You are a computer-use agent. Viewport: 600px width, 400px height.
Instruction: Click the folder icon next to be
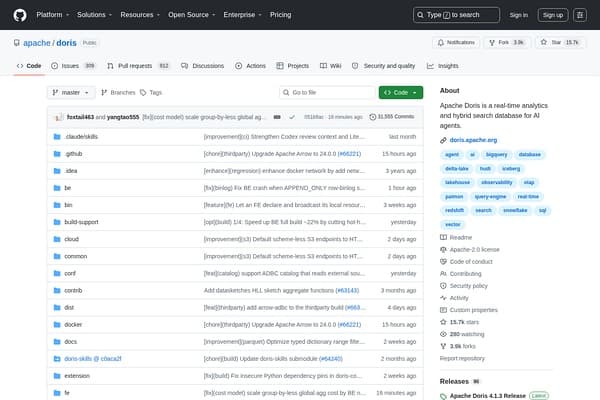coord(57,188)
